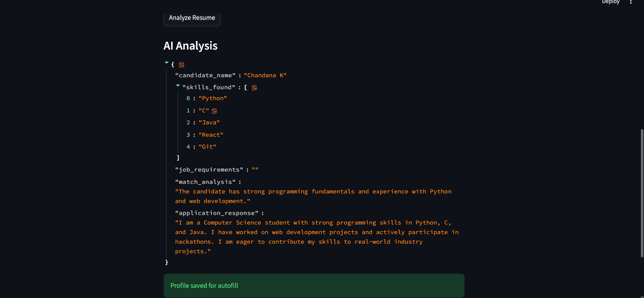Open the three-dot main menu
Screen dimensions: 644x298
click(631, 2)
